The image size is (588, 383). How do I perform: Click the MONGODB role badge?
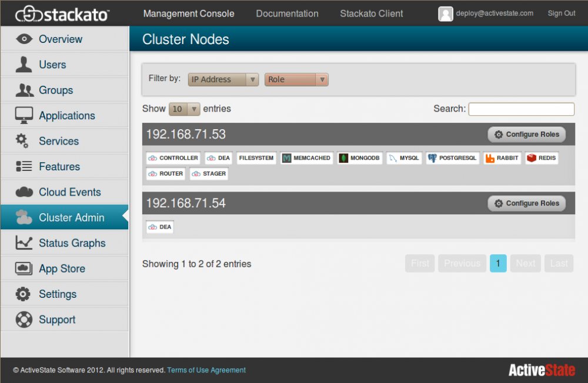(360, 158)
